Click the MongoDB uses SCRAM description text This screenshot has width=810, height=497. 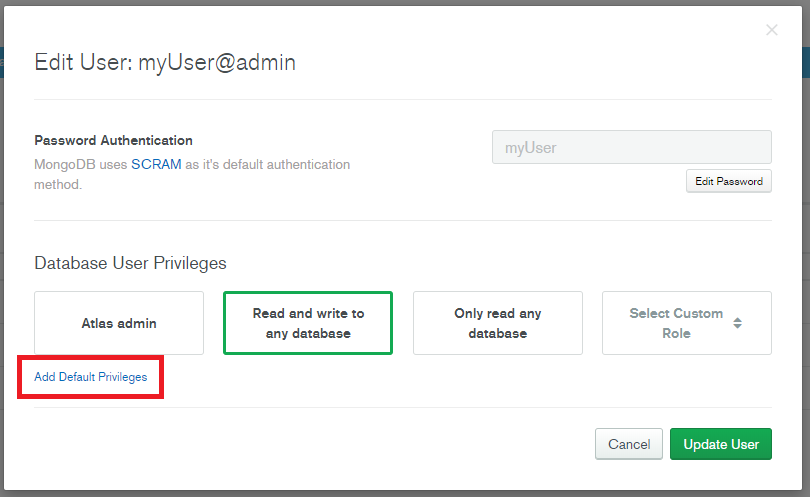(82, 164)
